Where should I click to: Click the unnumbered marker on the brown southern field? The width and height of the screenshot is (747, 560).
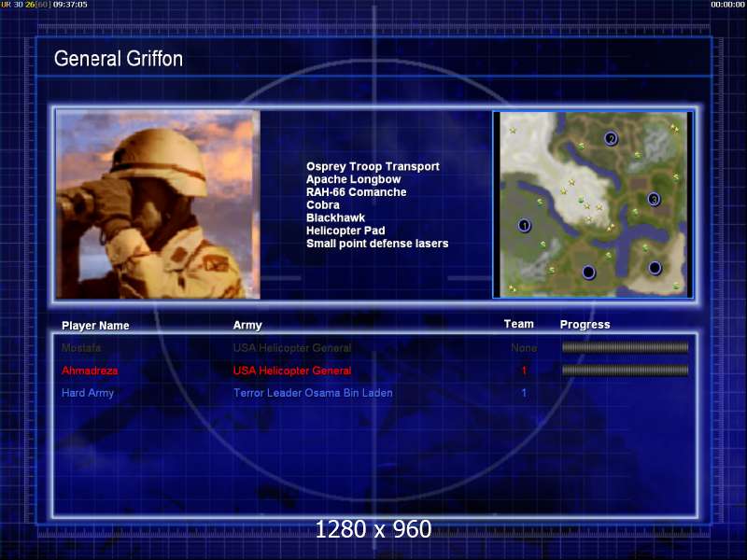pyautogui.click(x=588, y=273)
